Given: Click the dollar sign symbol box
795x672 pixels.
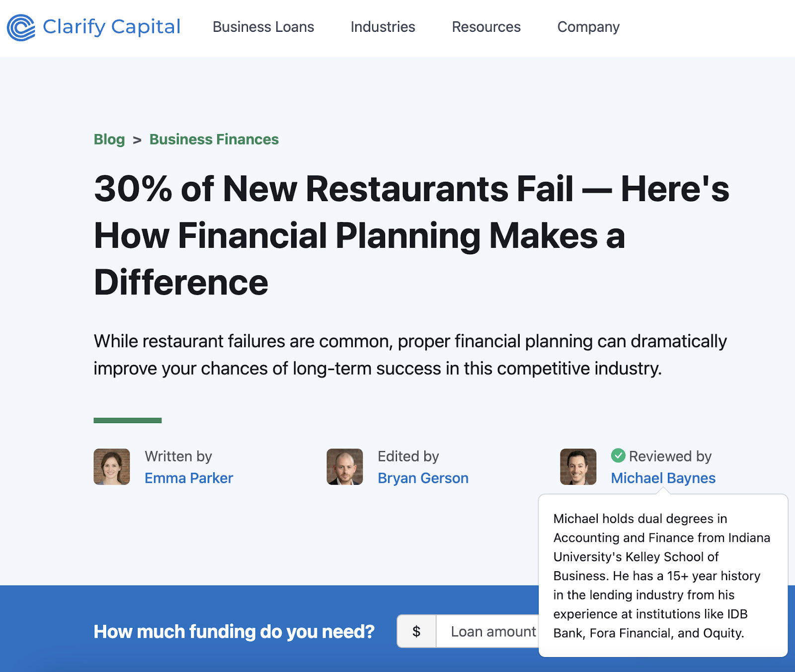Looking at the screenshot, I should coord(416,631).
